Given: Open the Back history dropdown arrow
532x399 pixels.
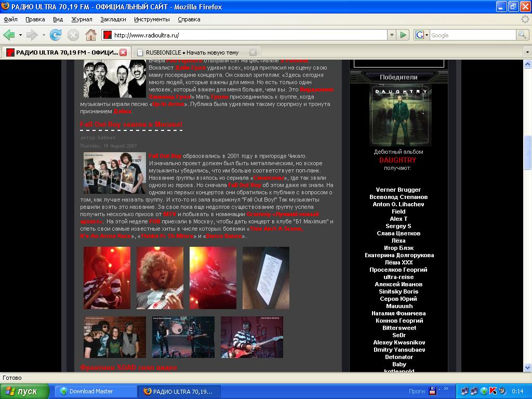Looking at the screenshot, I should coord(20,35).
